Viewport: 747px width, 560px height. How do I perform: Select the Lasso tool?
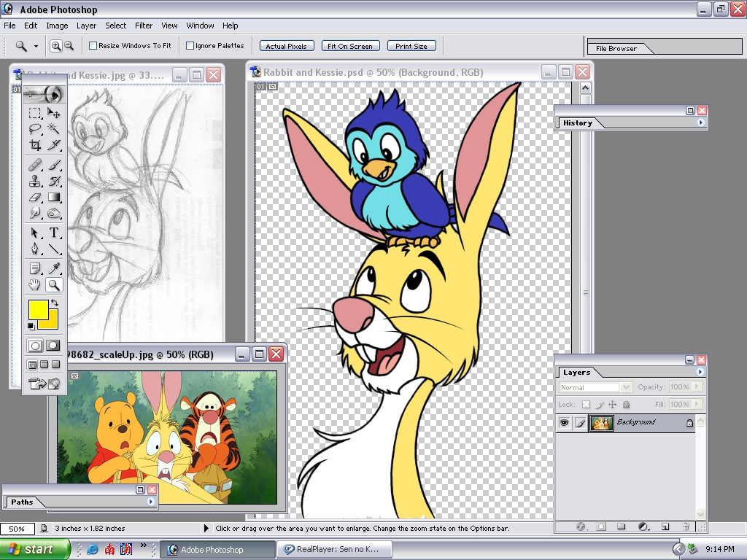35,128
